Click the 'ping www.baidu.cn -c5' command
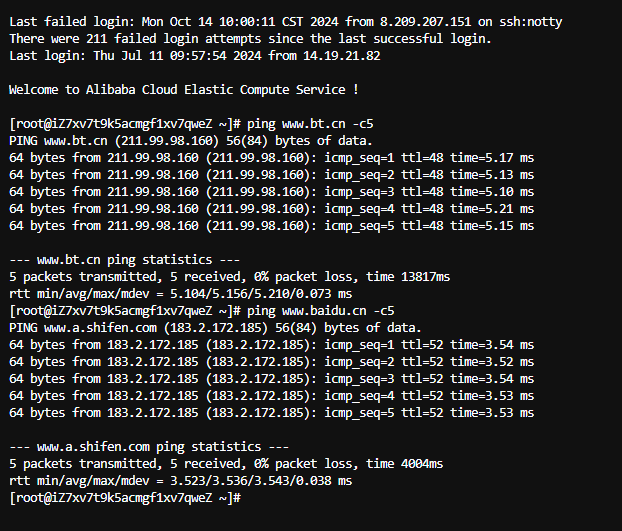 point(321,311)
